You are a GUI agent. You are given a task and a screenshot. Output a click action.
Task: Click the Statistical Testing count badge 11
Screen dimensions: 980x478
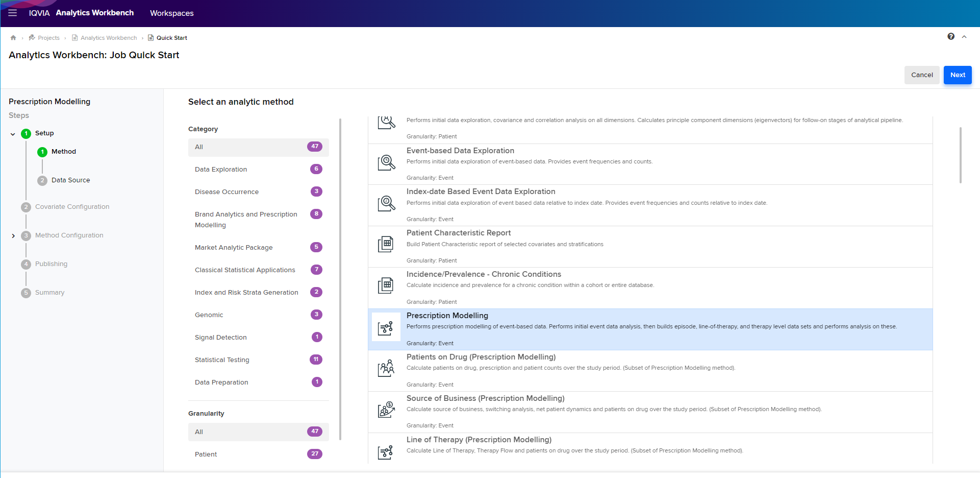[x=316, y=360]
